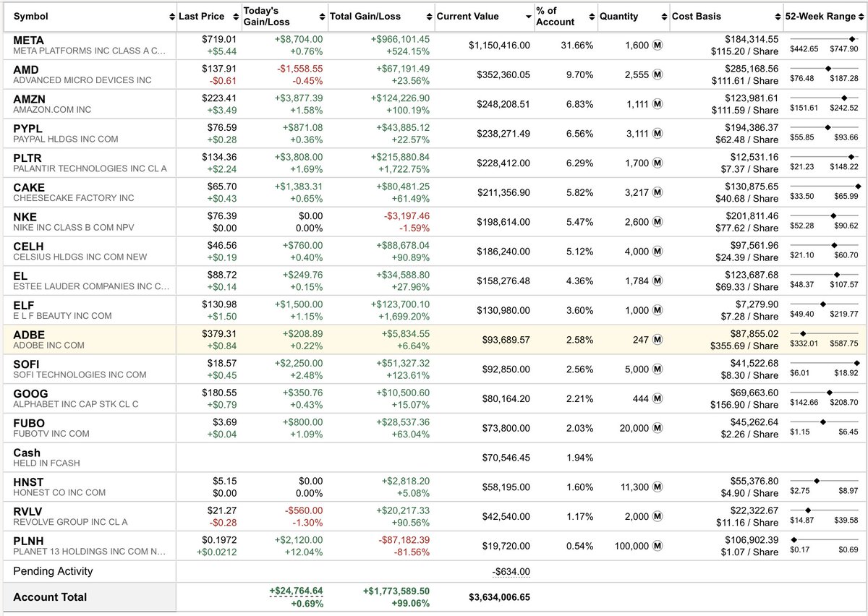Click HNST cost basis $55,376.80
Viewport: 868px width, 616px height.
point(755,482)
